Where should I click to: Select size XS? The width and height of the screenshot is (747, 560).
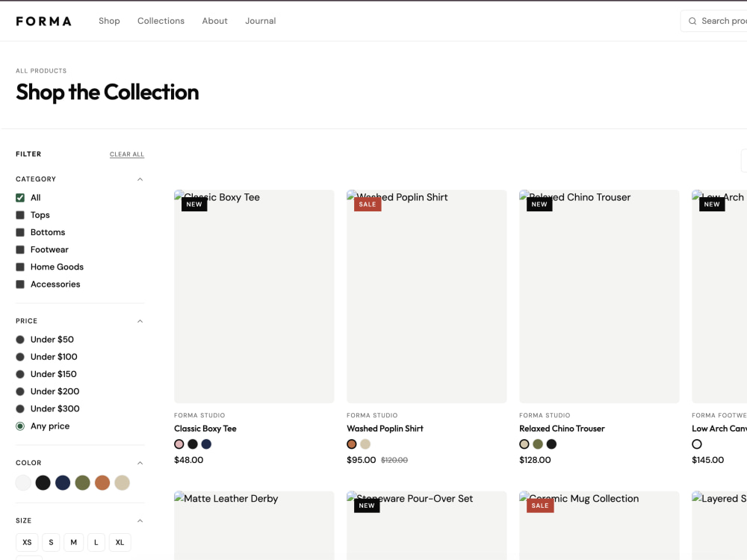point(27,542)
